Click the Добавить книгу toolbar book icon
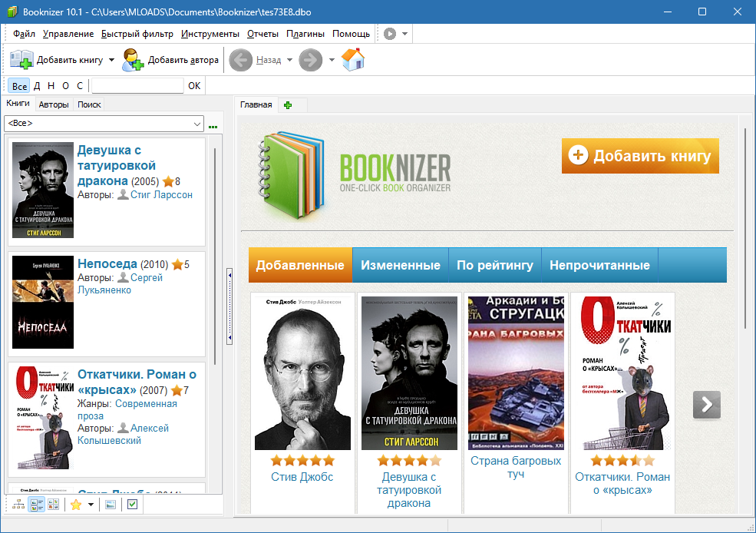 21,60
